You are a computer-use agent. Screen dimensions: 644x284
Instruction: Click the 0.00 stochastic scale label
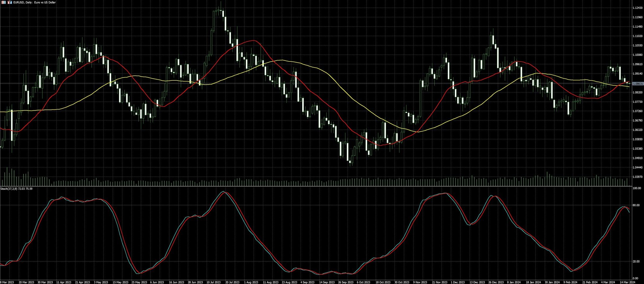tap(635, 278)
